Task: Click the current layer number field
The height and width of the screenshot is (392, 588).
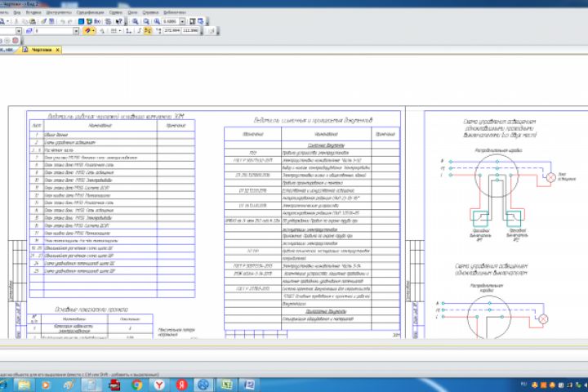Action: [x=54, y=31]
